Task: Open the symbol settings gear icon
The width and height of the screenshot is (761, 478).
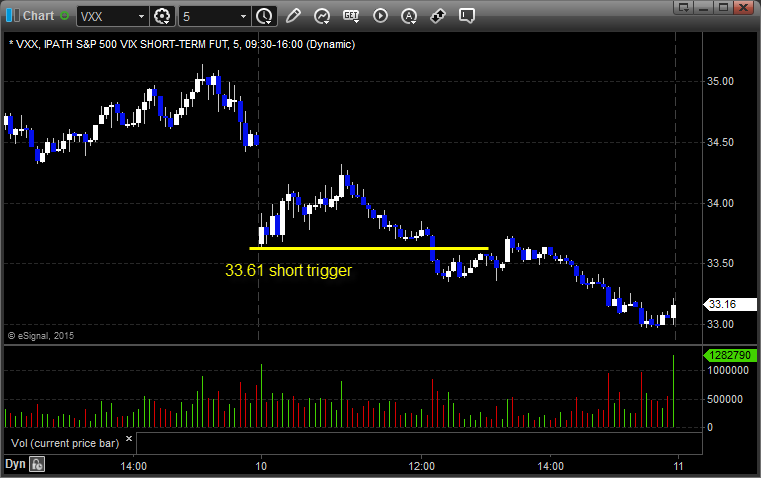Action: tap(162, 16)
